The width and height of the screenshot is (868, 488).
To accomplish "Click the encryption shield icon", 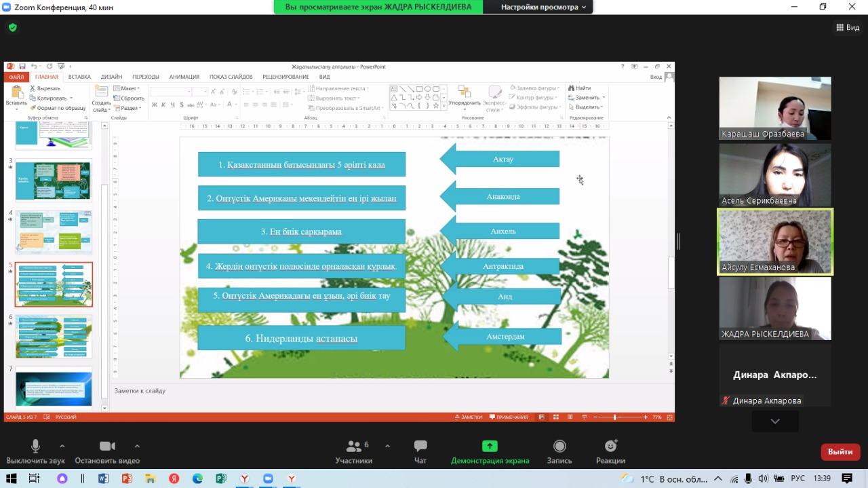I will pos(12,28).
